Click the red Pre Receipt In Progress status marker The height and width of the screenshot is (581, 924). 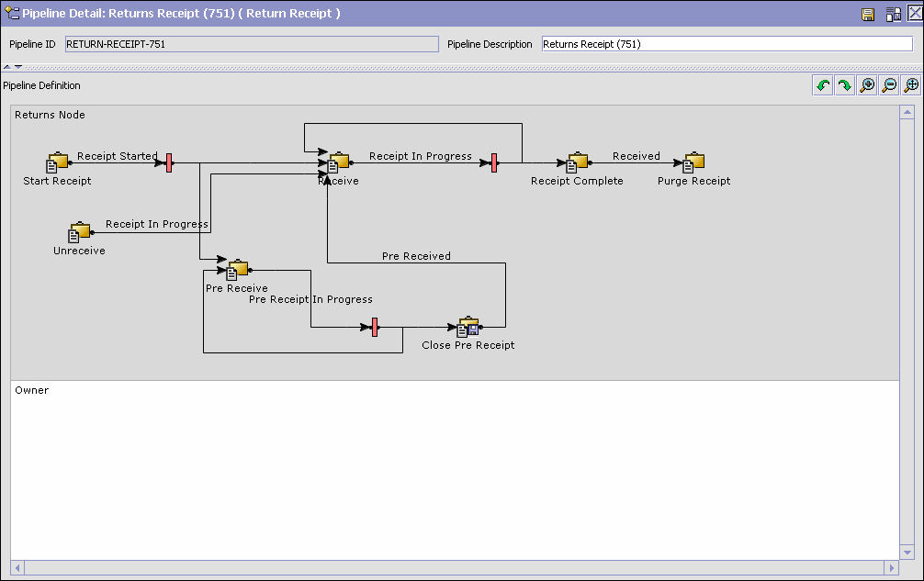tap(375, 328)
